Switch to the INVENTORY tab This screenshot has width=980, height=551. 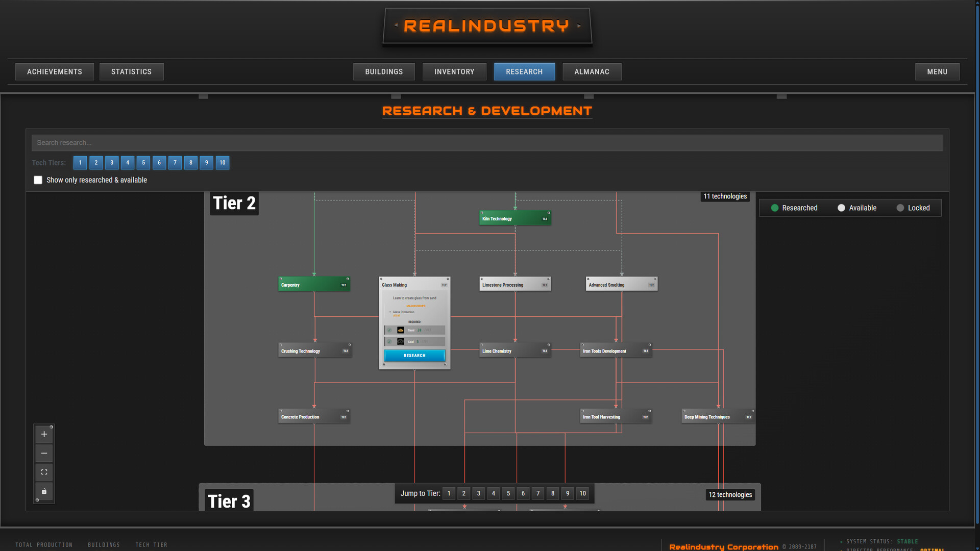tap(454, 71)
